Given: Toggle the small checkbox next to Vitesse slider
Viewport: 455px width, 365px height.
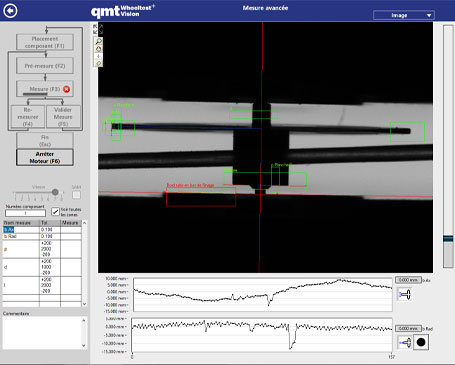Looking at the screenshot, I should (x=76, y=195).
